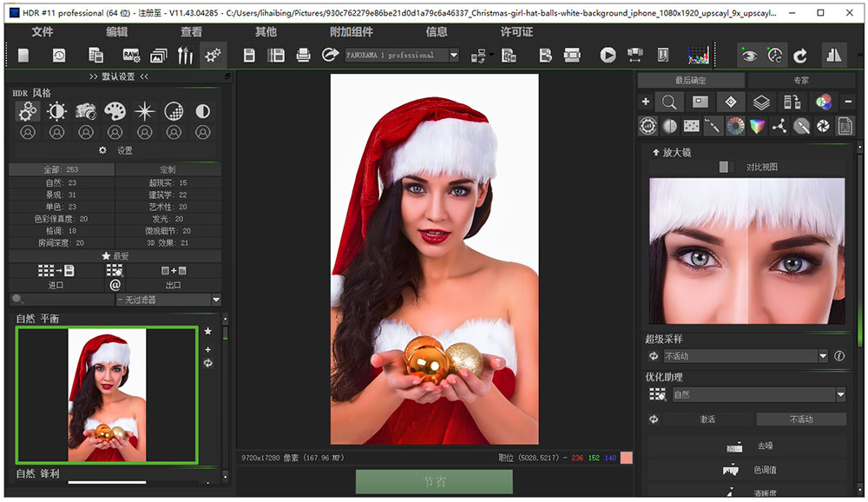Open the 其他 menu
Screen dimensions: 868x502
[266, 31]
